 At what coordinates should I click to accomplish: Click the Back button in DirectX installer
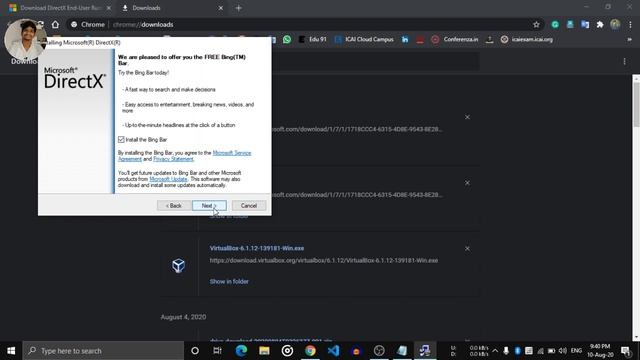point(174,205)
